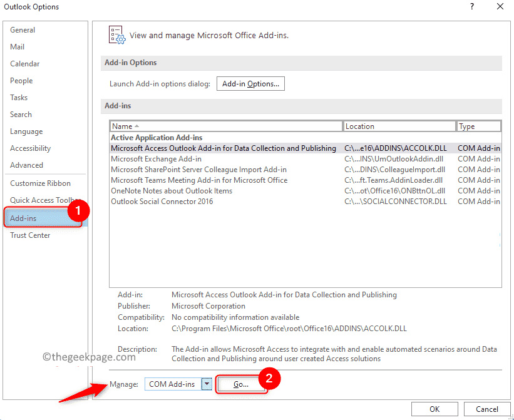Select Outlook Social Connector 2016 entry

[305, 201]
